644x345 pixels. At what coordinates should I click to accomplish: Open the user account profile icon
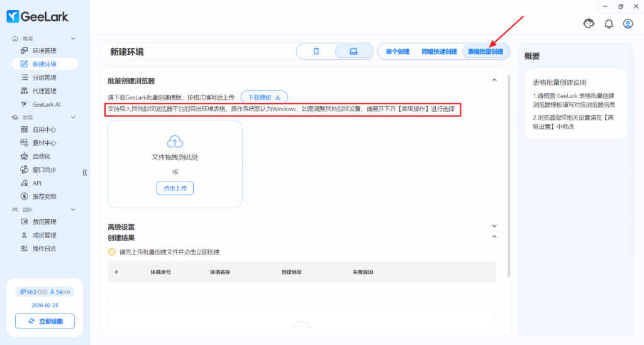(x=628, y=24)
